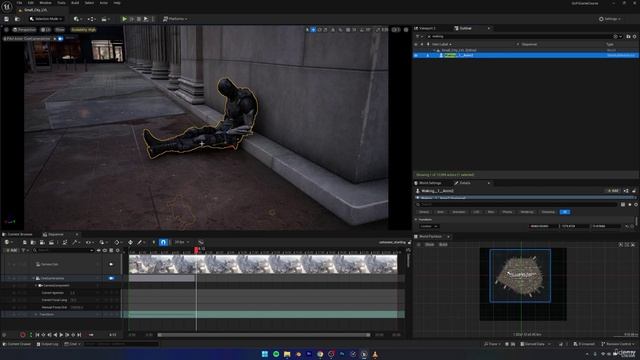640x360 pixels.
Task: Click the Sequencer render movie clapperboard icon
Action: click(51, 242)
